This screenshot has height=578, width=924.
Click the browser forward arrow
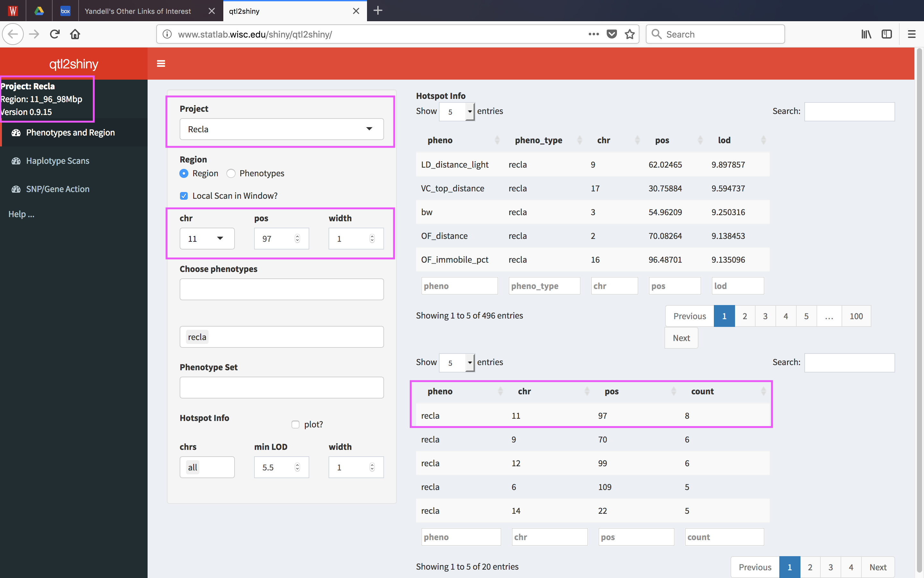point(34,34)
